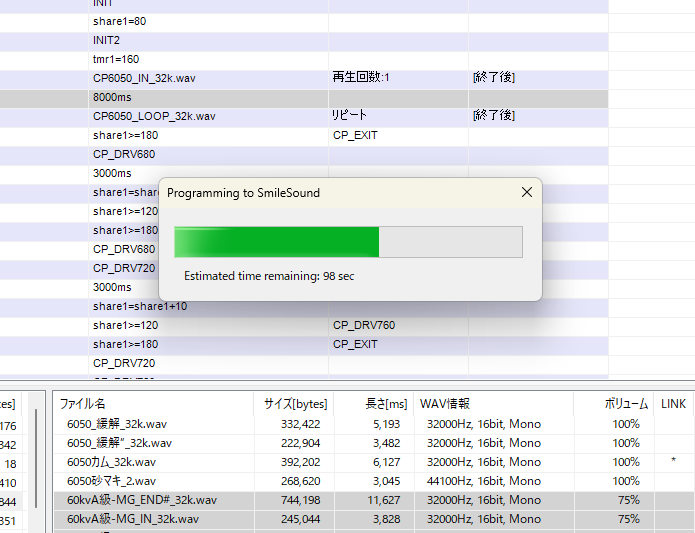
Task: Click the WAV情報 column header
Action: 446,404
